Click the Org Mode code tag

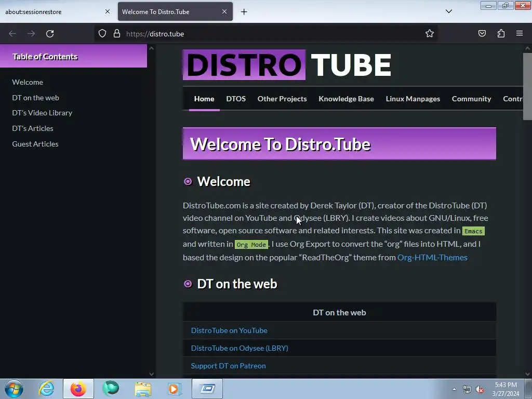251,245
